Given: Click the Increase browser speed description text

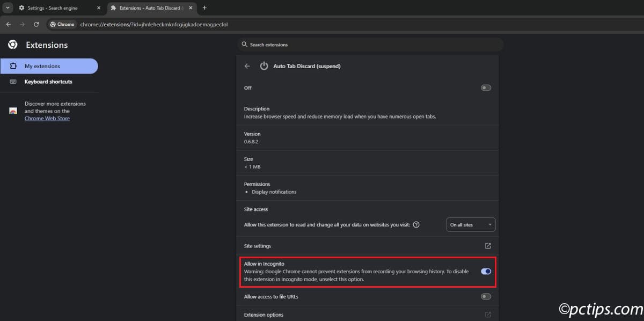Looking at the screenshot, I should coord(340,116).
